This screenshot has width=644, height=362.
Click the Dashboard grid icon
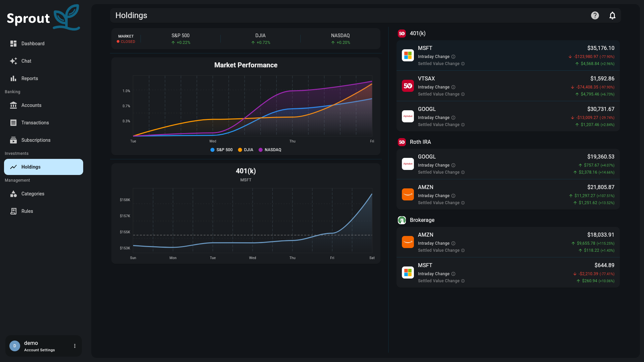pos(13,44)
